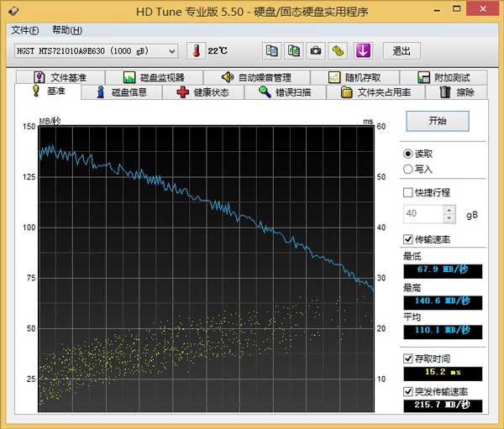
Task: Expand the HGST drive selection dropdown
Action: click(x=172, y=51)
